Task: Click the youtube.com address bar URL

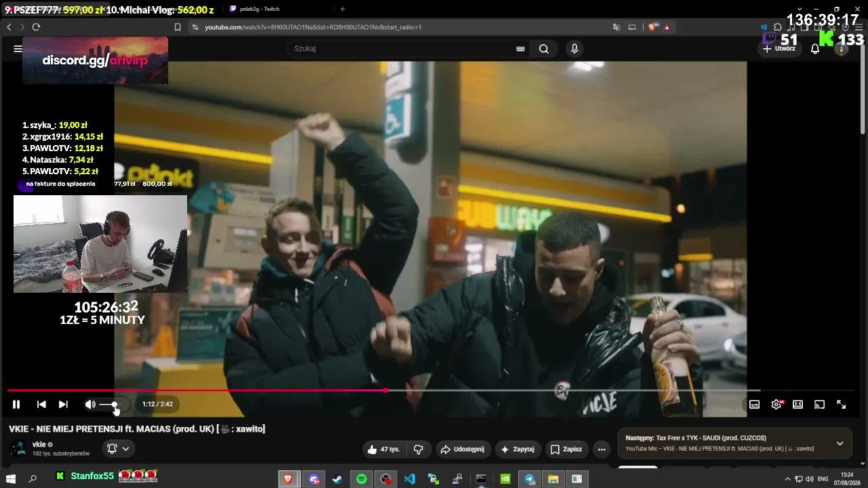Action: [313, 27]
